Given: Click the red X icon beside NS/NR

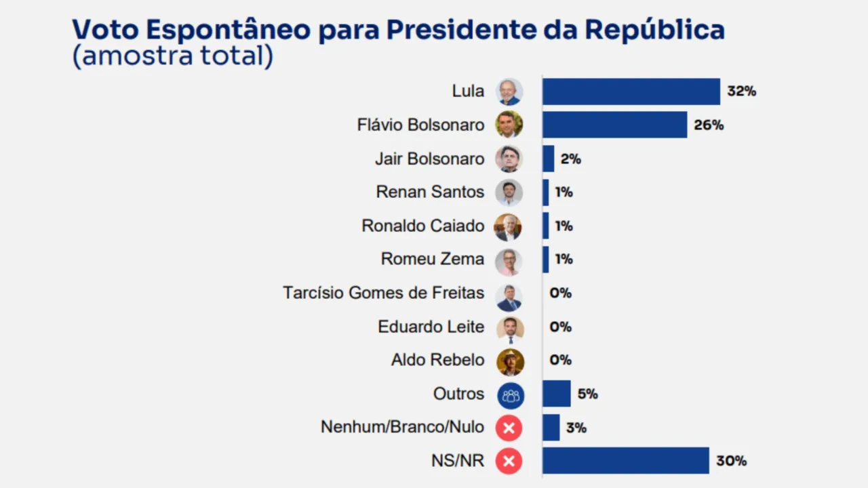Looking at the screenshot, I should 509,462.
